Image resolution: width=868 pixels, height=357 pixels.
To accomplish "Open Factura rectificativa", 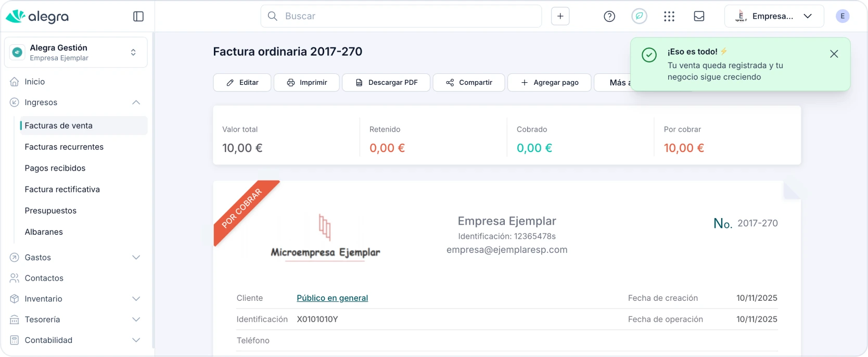I will [62, 189].
